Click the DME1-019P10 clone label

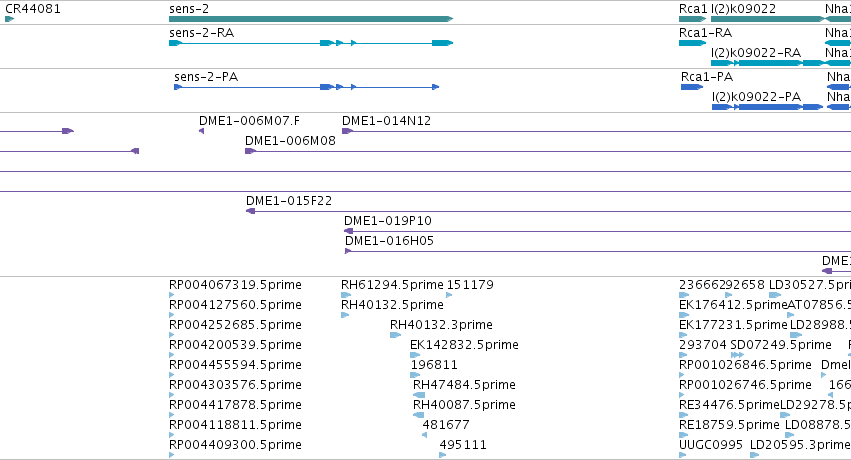point(388,221)
